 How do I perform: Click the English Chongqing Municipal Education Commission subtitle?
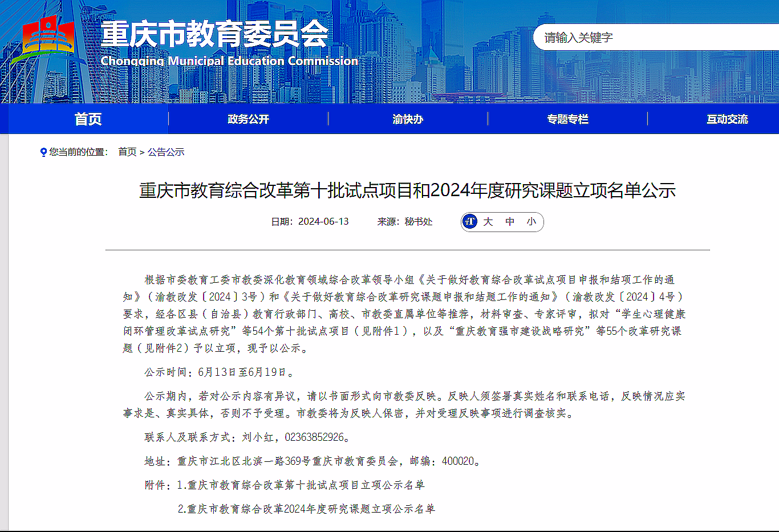click(229, 61)
